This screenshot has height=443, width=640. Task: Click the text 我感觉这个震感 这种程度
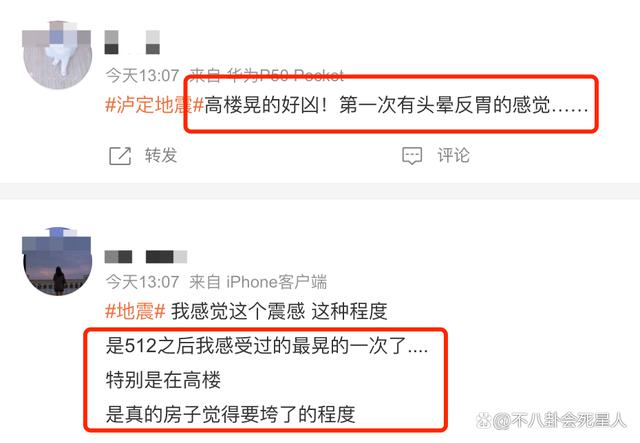coord(279,312)
